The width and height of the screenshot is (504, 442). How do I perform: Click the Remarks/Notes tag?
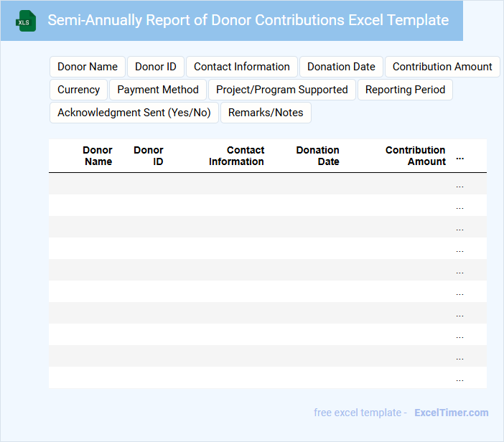(x=266, y=113)
